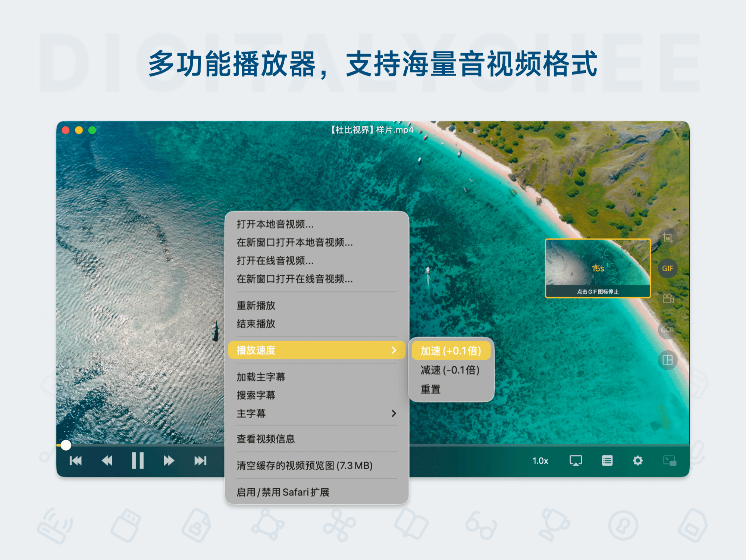Image resolution: width=746 pixels, height=560 pixels.
Task: Open the playlist icon in the control bar
Action: point(607,460)
